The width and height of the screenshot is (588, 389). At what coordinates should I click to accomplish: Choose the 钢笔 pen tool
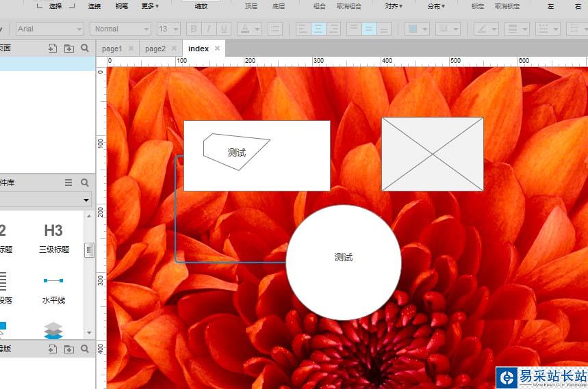point(122,6)
